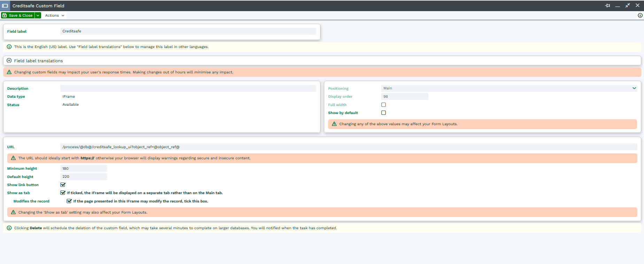Open the Positioning dropdown set to Main
The height and width of the screenshot is (264, 644).
pos(509,88)
